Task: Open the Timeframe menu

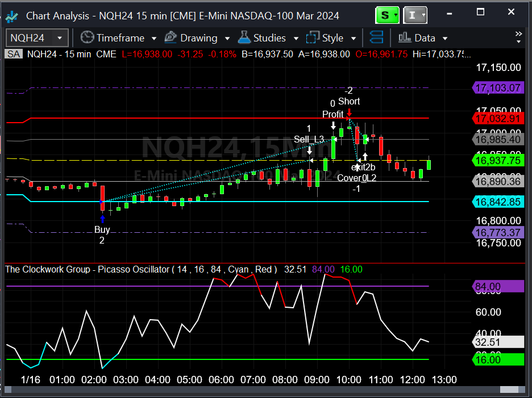Action: tap(120, 37)
